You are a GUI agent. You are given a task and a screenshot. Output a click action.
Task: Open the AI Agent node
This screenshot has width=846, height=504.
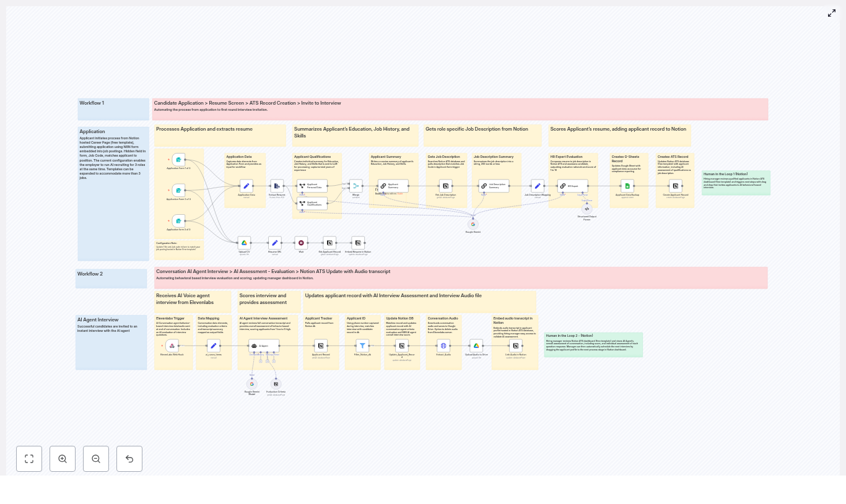[x=263, y=345]
